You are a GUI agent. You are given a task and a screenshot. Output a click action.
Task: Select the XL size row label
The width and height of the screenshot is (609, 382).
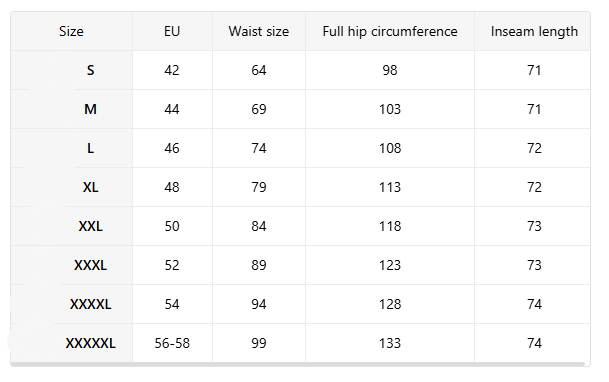pyautogui.click(x=90, y=188)
